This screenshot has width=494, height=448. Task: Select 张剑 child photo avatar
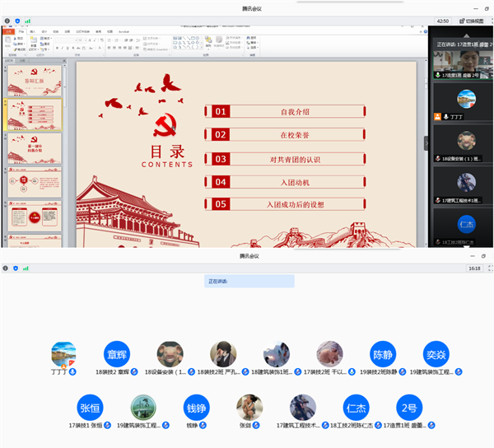pyautogui.click(x=249, y=408)
